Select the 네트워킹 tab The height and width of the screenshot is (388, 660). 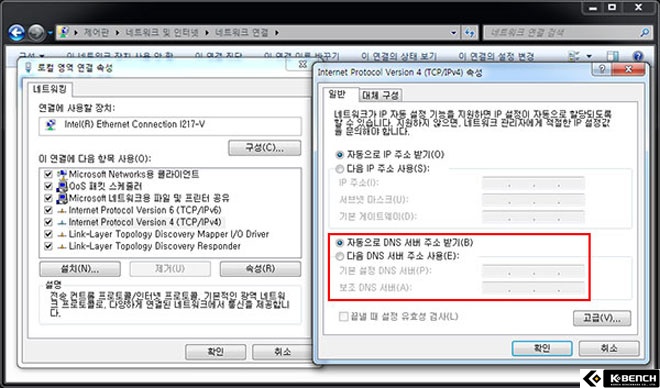tap(50, 89)
